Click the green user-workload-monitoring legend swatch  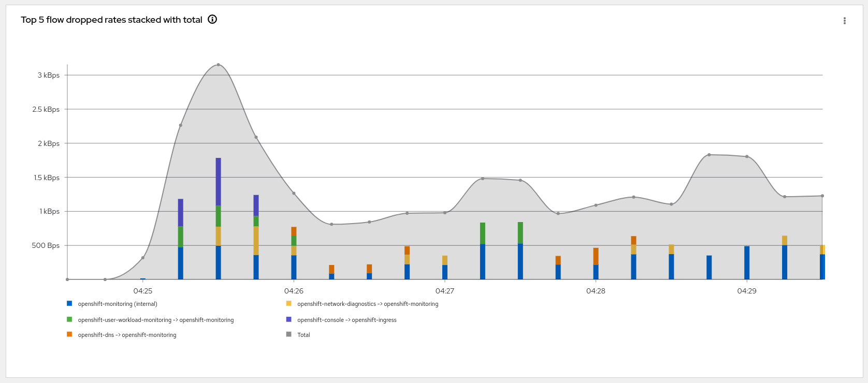69,319
